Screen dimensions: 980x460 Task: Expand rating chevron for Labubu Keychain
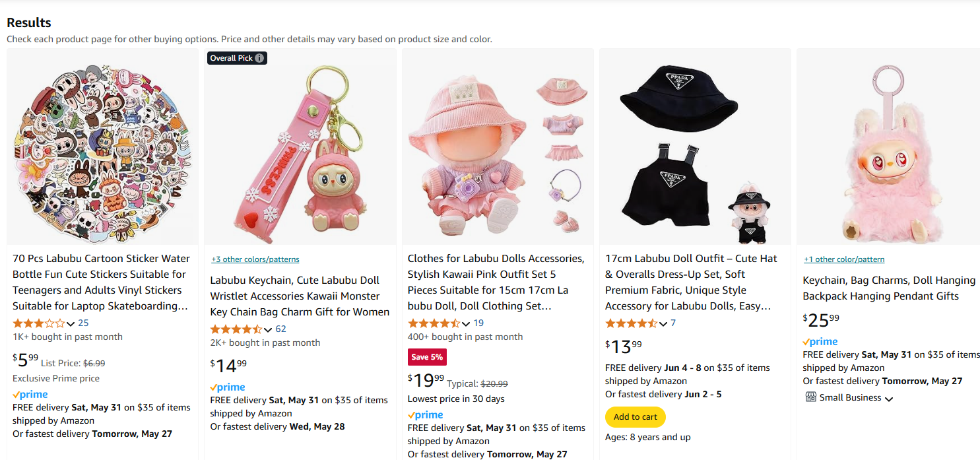click(x=268, y=330)
